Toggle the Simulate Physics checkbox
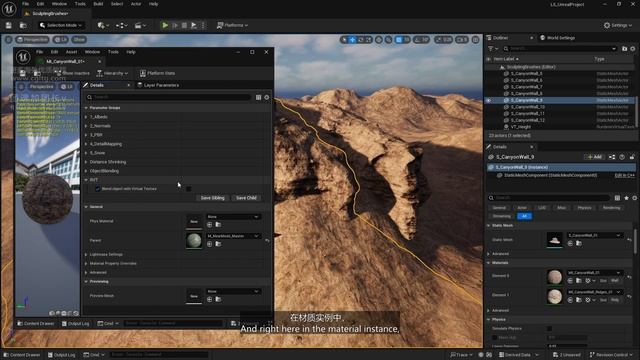 coord(549,329)
